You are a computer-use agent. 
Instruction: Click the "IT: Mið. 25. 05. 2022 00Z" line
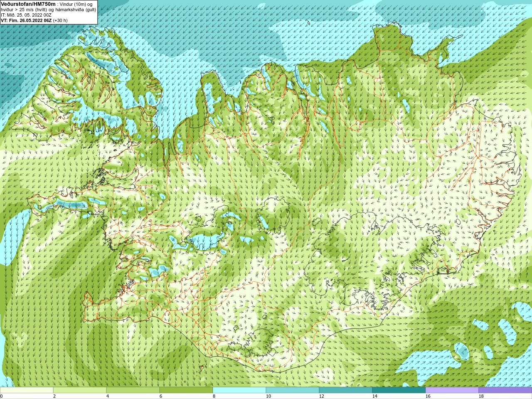point(26,15)
